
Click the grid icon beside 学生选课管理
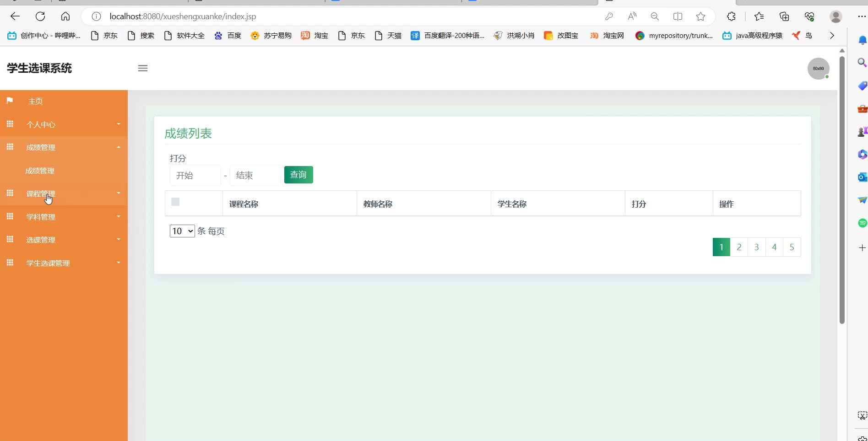point(10,263)
